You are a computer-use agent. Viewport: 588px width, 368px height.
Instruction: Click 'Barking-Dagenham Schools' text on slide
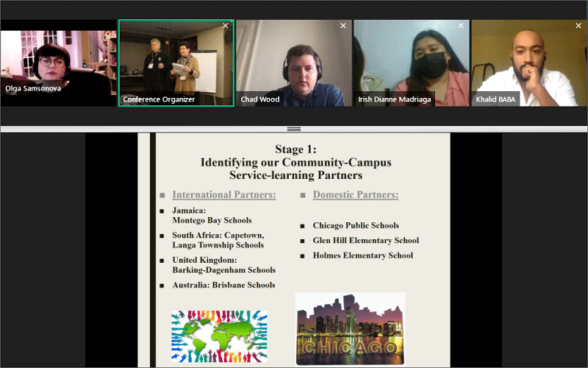tap(224, 270)
